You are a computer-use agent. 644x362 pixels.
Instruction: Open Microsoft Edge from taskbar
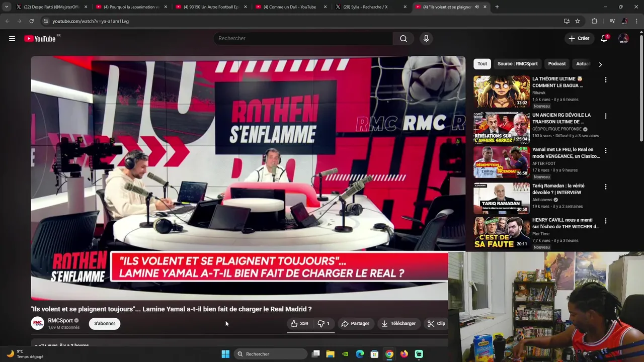[360, 354]
